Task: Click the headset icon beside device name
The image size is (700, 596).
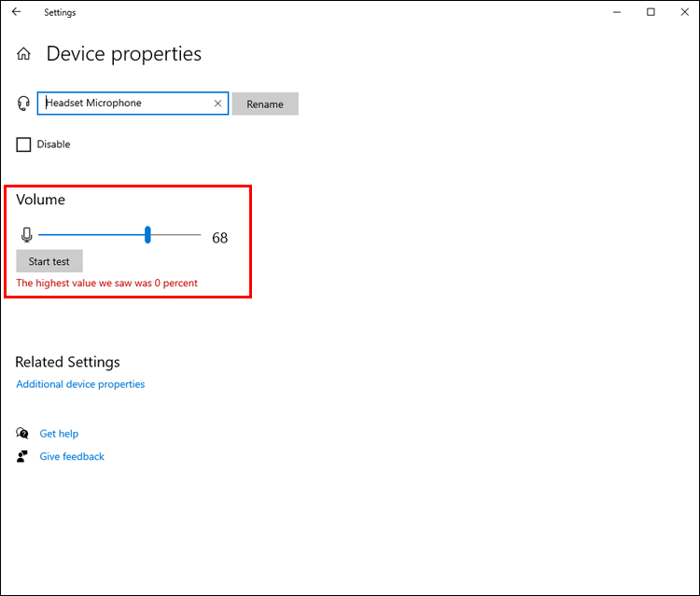Action: point(23,104)
